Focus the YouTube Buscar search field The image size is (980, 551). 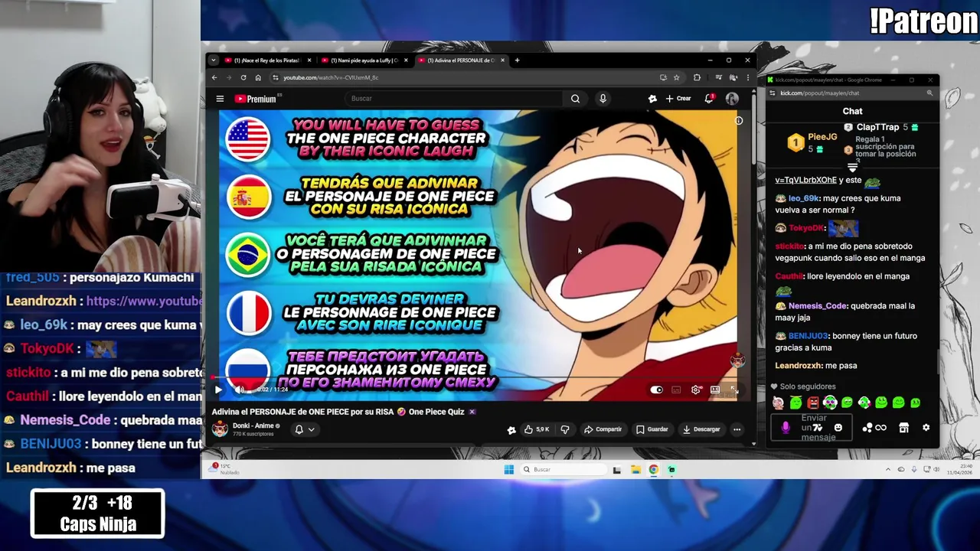[456, 99]
